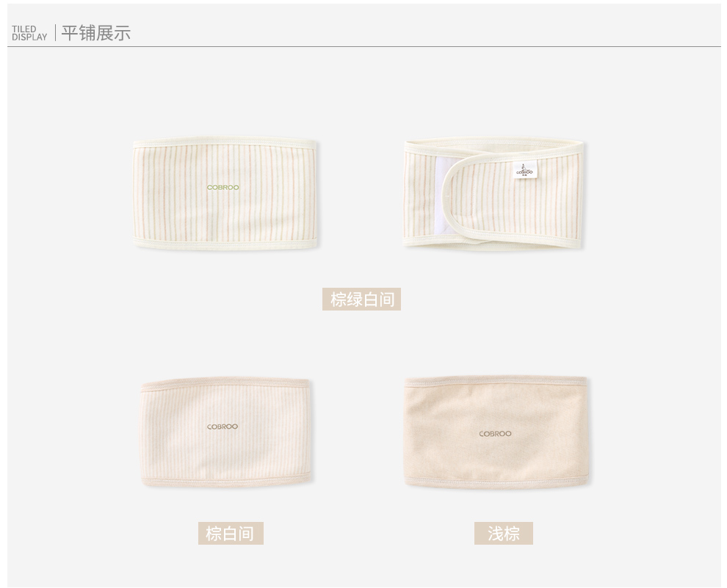Click the top cream trim of green striped band

(x=225, y=142)
